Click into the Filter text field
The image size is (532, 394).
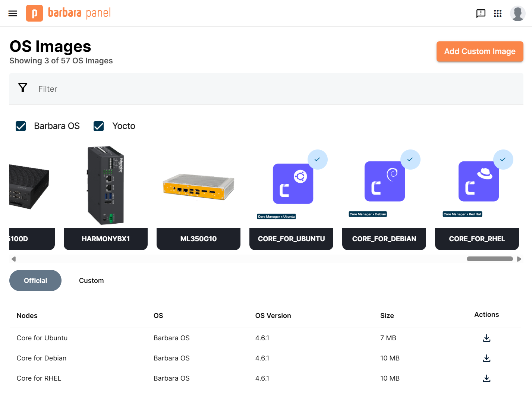261,89
